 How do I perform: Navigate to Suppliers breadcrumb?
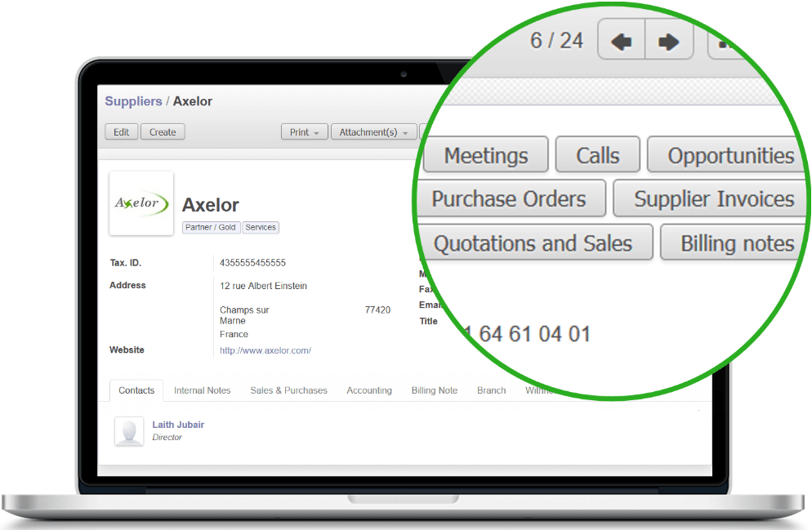coord(134,101)
